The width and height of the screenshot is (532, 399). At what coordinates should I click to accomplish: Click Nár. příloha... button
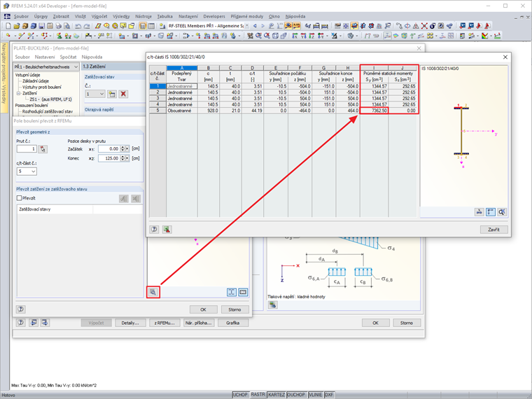click(x=199, y=323)
